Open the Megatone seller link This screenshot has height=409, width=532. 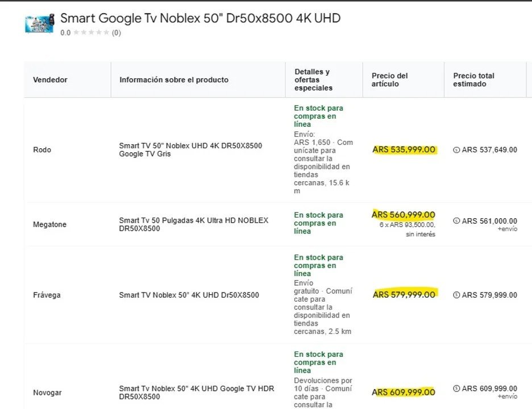click(49, 225)
